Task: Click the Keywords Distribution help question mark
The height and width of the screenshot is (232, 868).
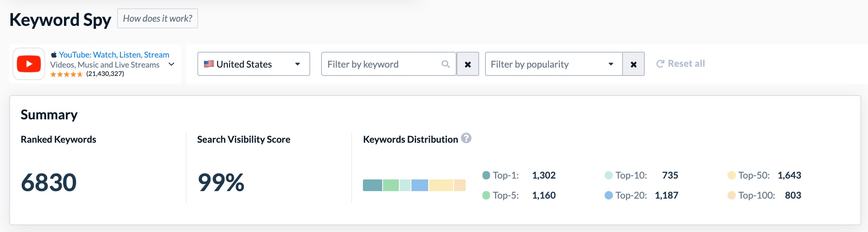Action: 466,138
